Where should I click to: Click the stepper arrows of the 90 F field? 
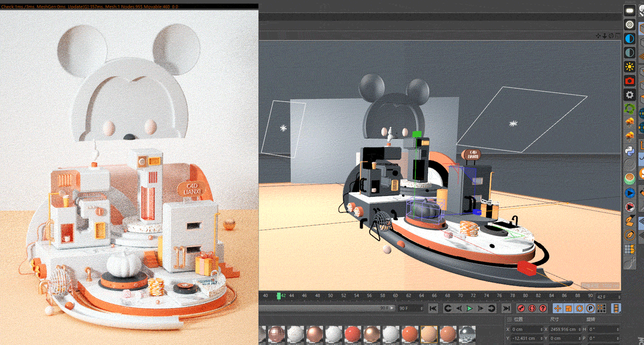(421, 308)
